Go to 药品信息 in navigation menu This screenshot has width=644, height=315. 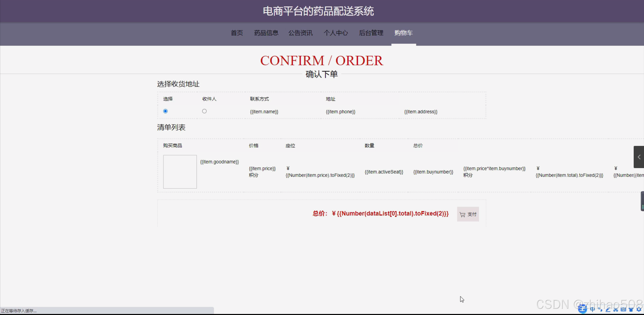point(266,33)
